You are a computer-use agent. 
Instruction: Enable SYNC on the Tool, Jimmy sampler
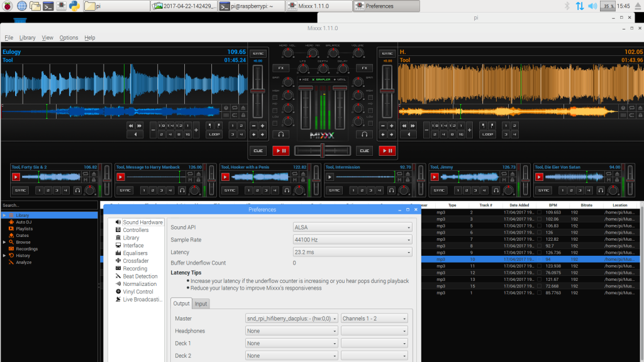pyautogui.click(x=440, y=190)
